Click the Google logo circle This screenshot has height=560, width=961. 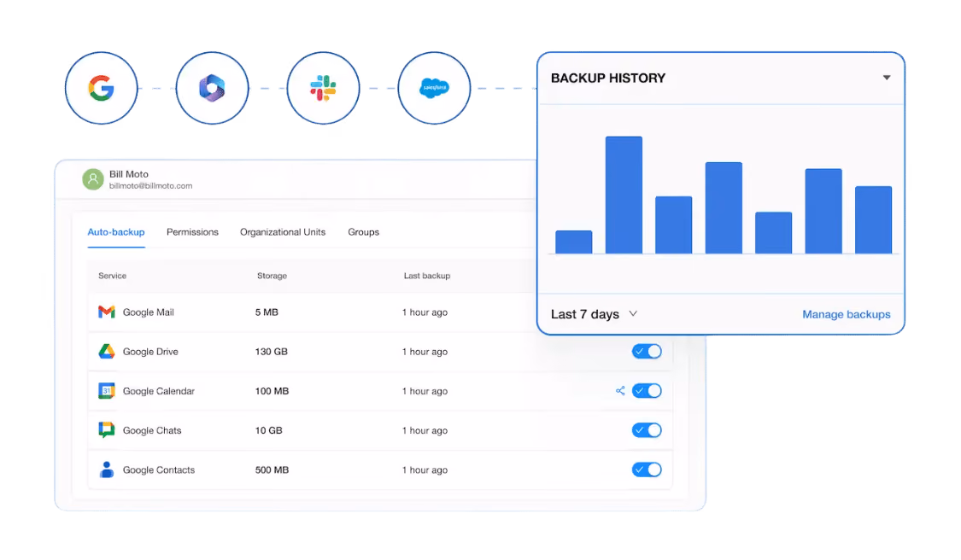101,88
